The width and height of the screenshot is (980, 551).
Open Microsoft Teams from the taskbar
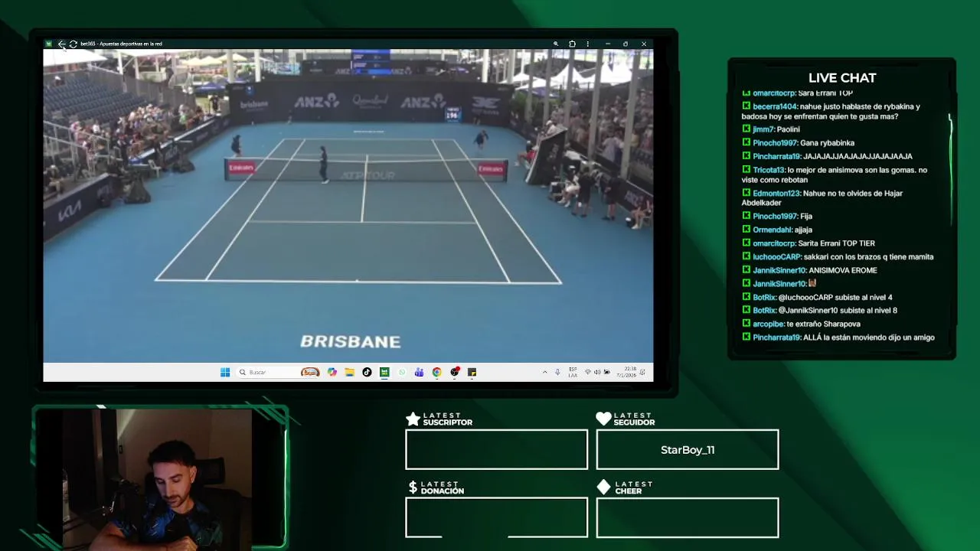point(419,372)
